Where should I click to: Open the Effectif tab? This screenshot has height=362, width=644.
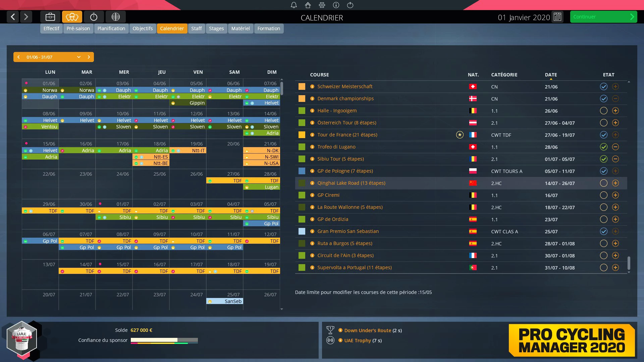(51, 28)
